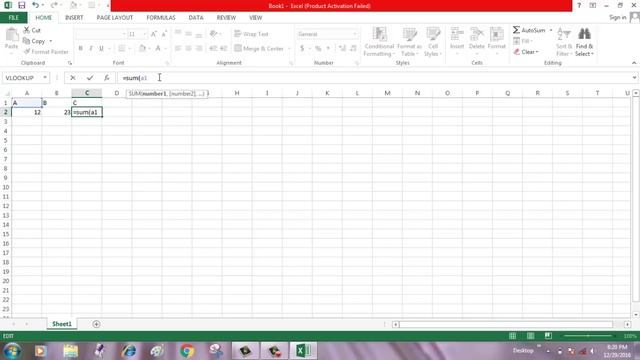Image resolution: width=640 pixels, height=360 pixels.
Task: Select Sheet1 tab
Action: click(x=62, y=324)
